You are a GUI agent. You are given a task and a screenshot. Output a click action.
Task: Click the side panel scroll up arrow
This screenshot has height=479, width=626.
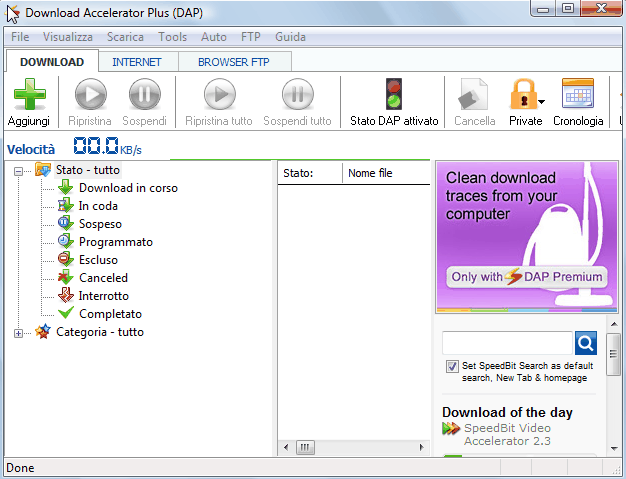coord(614,324)
